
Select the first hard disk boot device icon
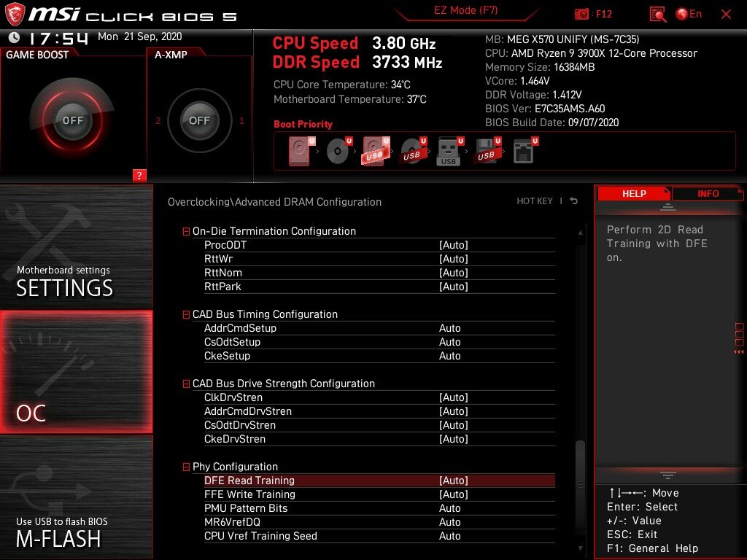(x=301, y=151)
